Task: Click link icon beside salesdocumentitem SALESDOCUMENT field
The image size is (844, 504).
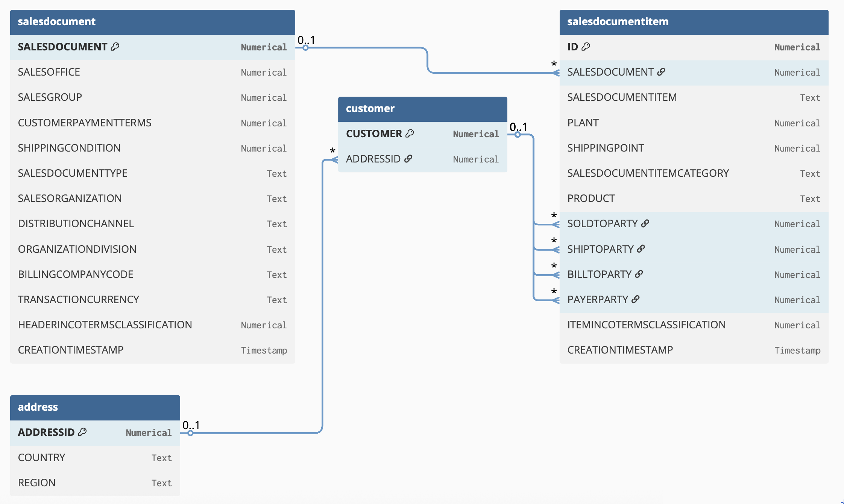Action: 661,72
